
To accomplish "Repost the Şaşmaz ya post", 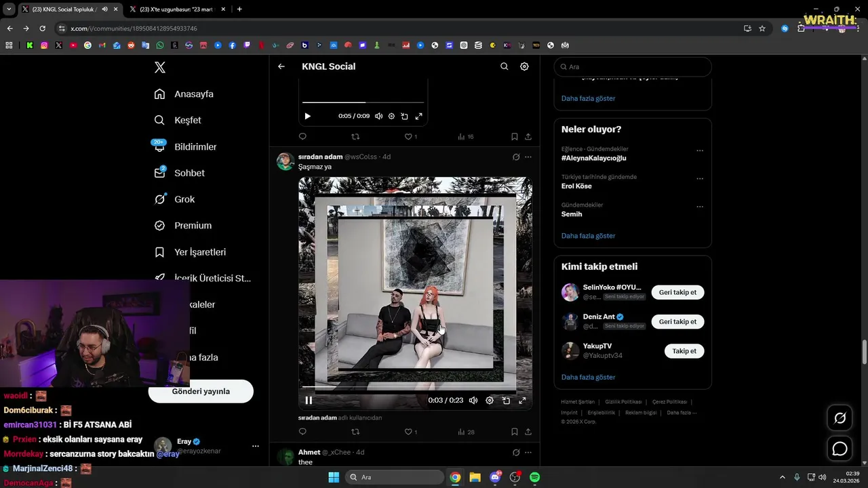I will (x=355, y=432).
